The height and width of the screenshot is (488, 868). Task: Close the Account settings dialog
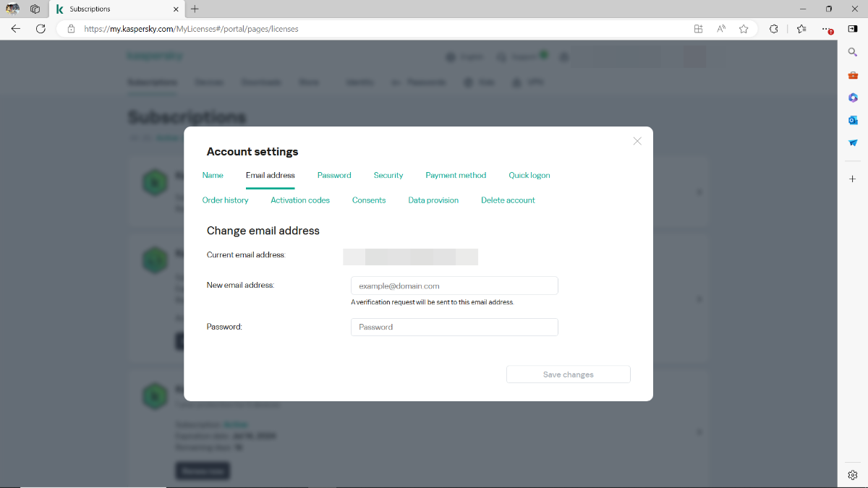tap(637, 141)
